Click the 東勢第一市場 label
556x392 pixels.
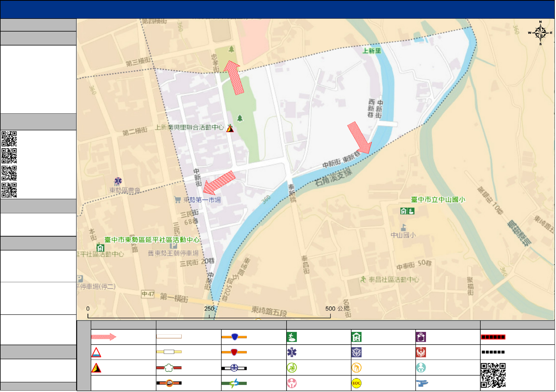[x=202, y=200]
